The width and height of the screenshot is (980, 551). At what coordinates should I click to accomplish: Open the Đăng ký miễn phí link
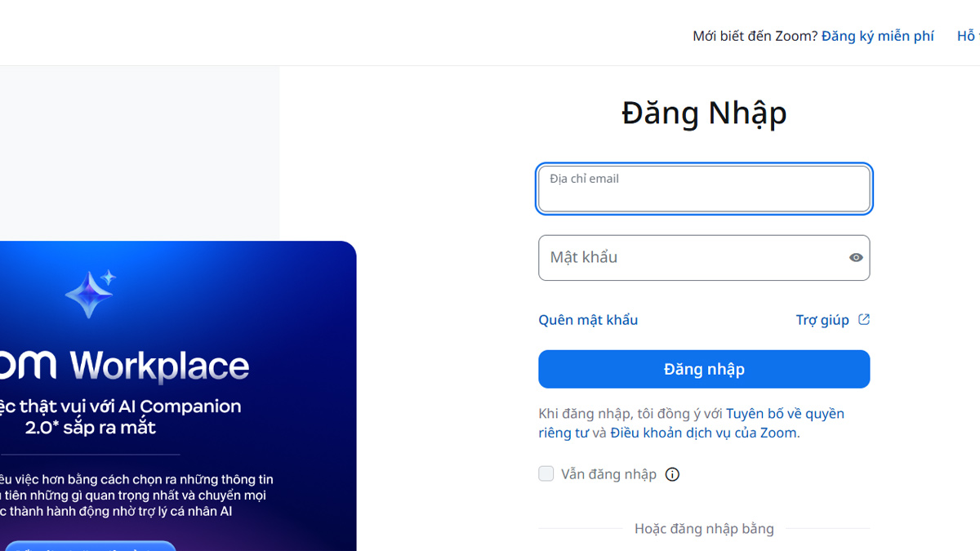click(x=878, y=36)
